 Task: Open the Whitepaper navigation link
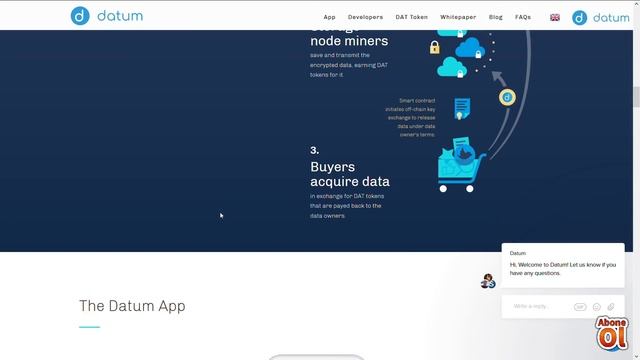pyautogui.click(x=458, y=17)
